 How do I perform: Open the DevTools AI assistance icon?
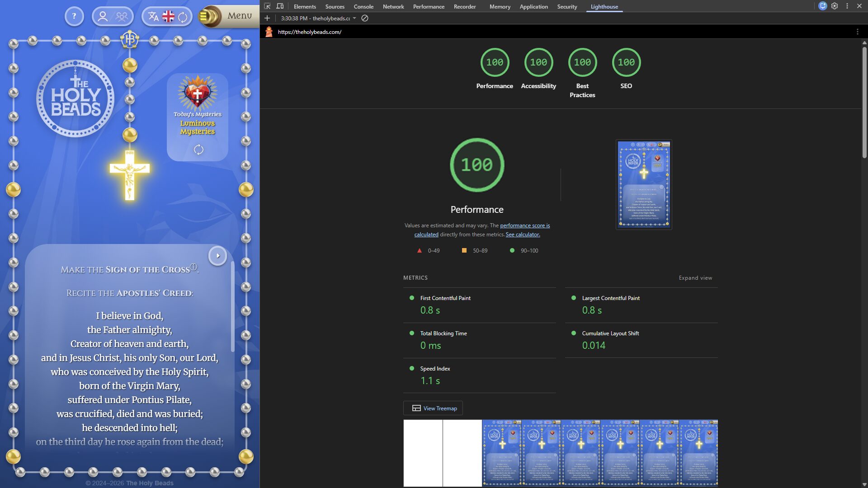[x=823, y=6]
